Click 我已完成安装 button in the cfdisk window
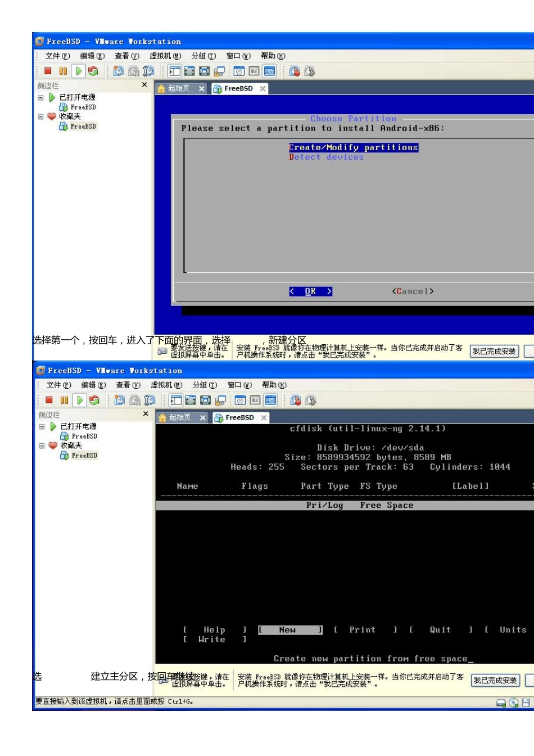The image size is (534, 756). click(x=495, y=681)
